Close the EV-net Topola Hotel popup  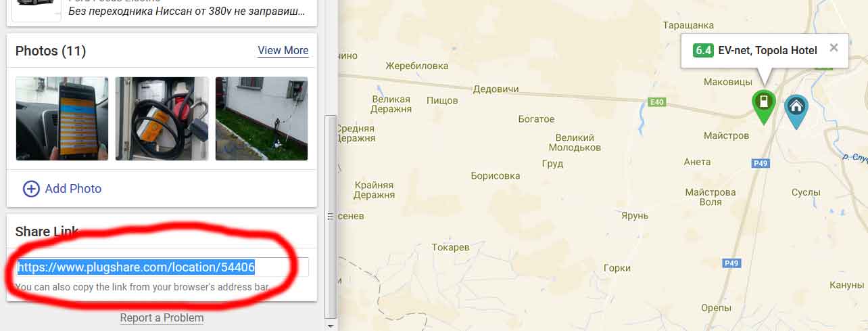(x=834, y=47)
